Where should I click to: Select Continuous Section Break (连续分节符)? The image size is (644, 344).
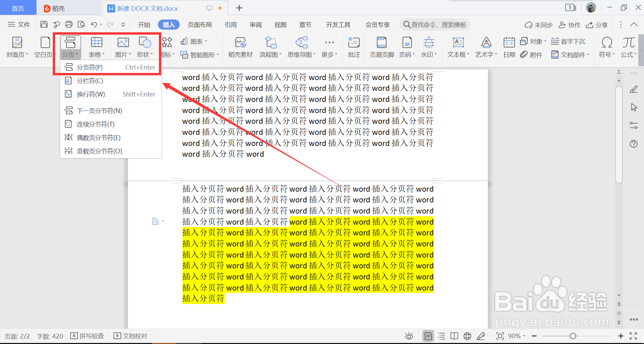[x=111, y=124]
